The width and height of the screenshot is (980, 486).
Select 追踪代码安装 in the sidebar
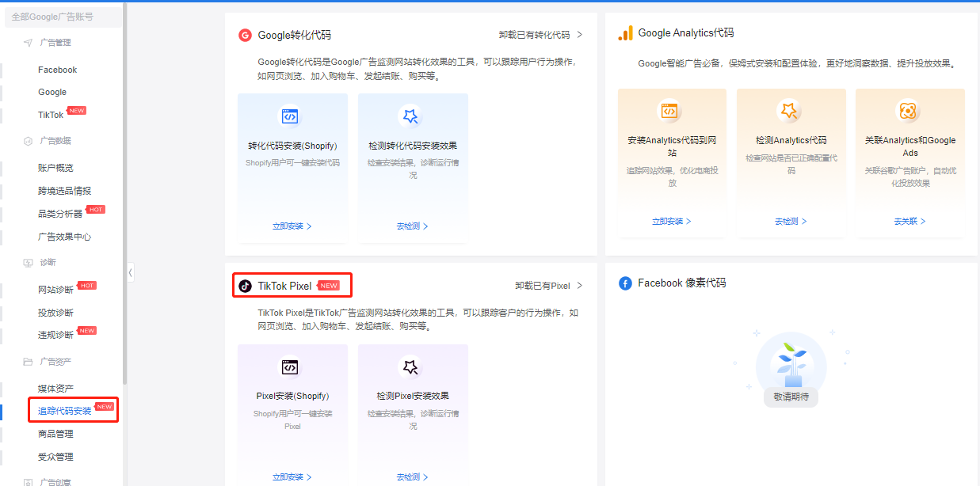65,411
